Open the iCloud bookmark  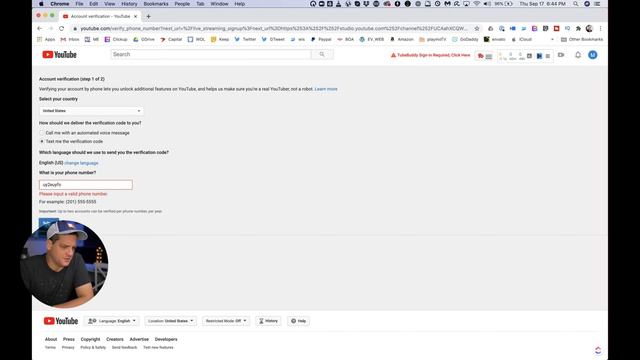pos(521,40)
